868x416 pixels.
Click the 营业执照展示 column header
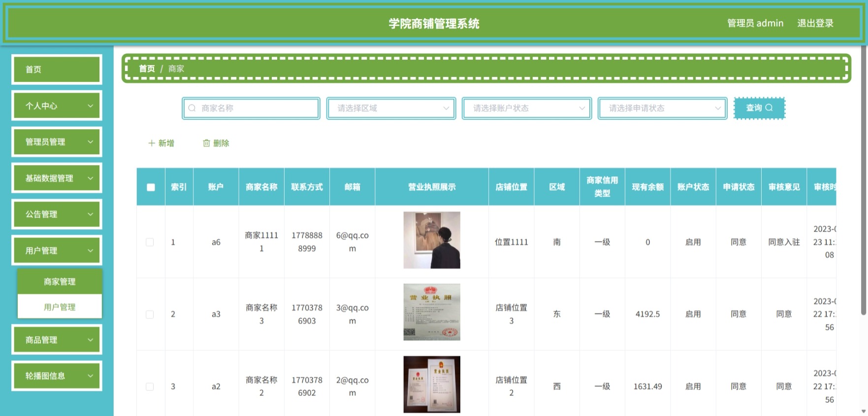point(432,187)
